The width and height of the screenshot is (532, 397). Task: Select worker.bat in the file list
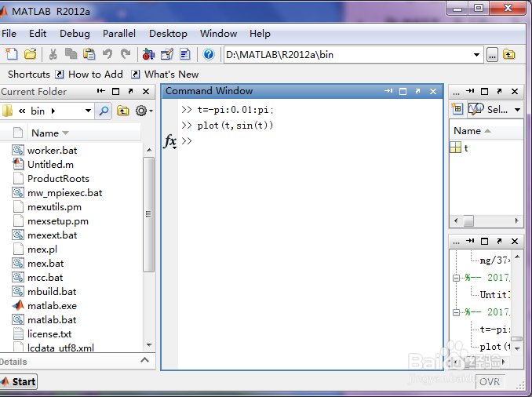pyautogui.click(x=53, y=151)
